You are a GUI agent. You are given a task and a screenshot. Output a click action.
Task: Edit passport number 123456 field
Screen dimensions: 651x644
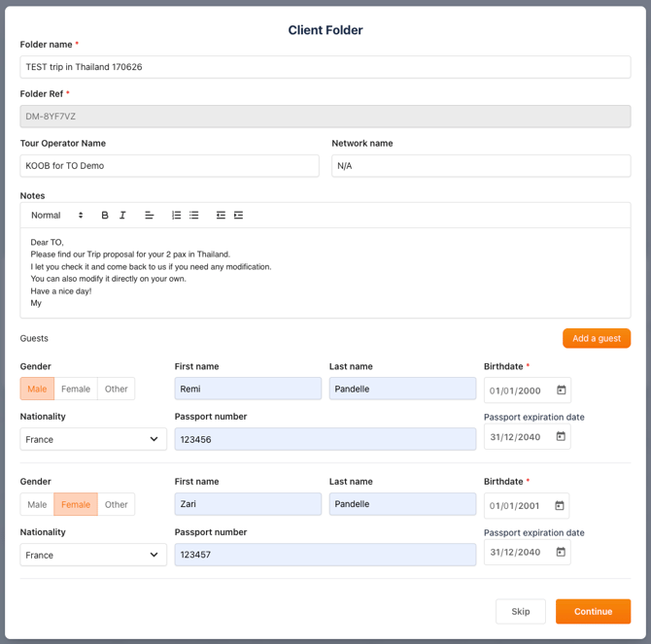coord(325,439)
